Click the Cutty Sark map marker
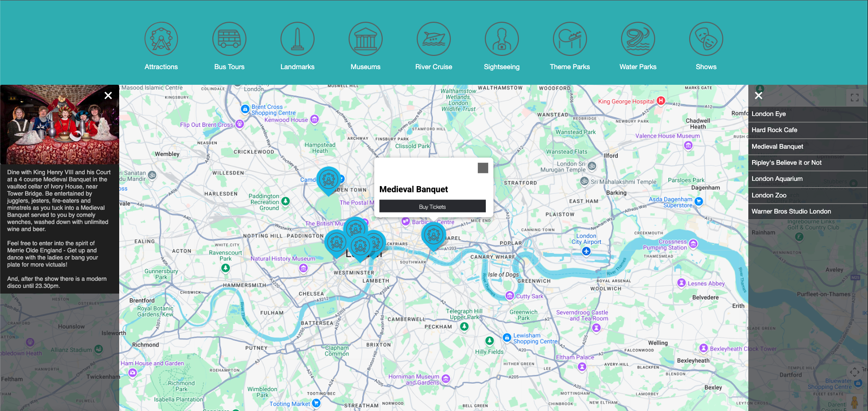This screenshot has width=868, height=411. (509, 296)
